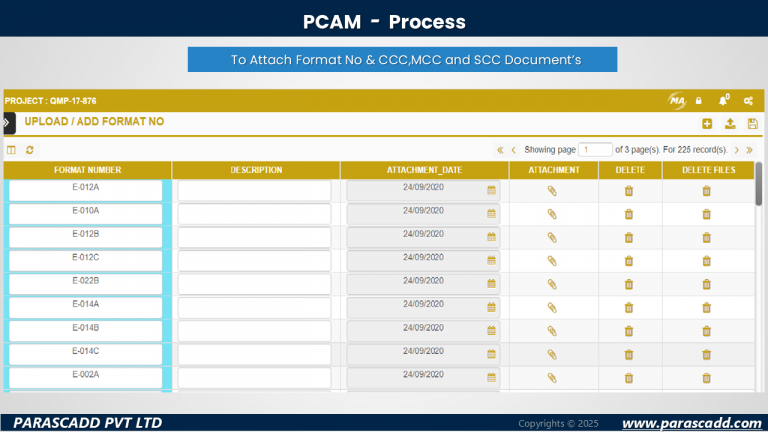Open the settings gears icon

(748, 100)
